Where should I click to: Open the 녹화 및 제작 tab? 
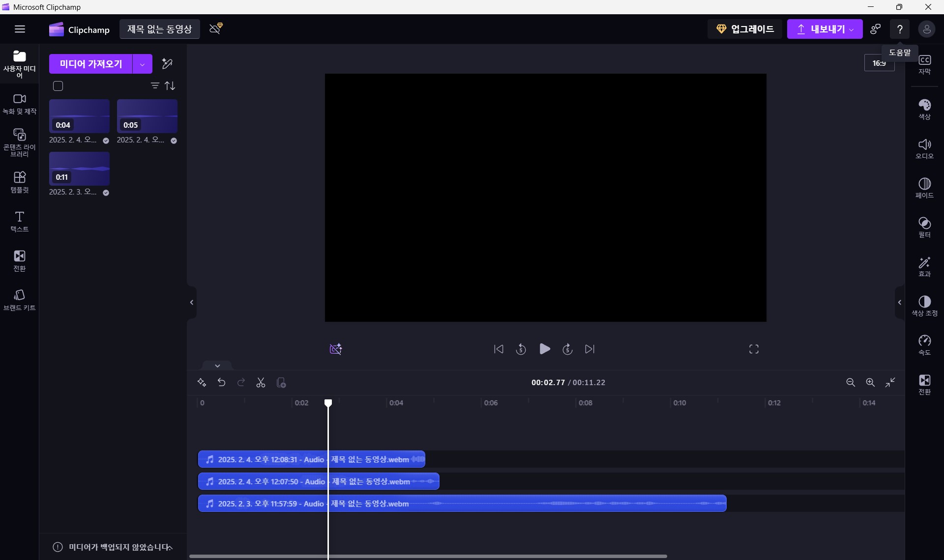point(19,104)
